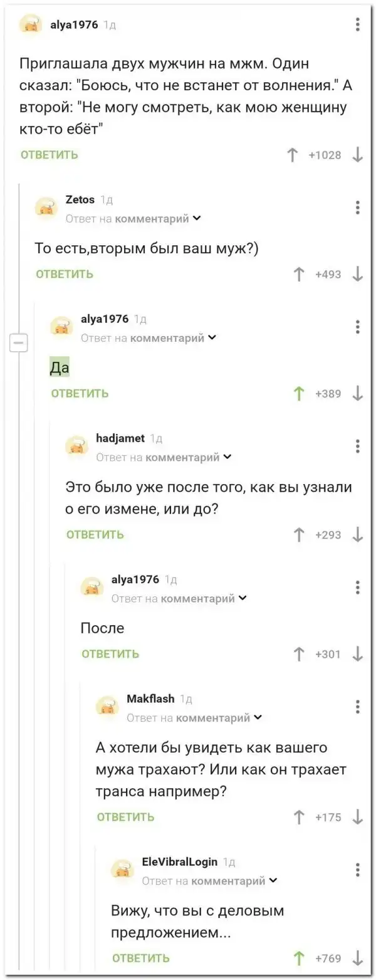
Task: Expand parent comment chevron under Zetos
Action: pos(197,219)
